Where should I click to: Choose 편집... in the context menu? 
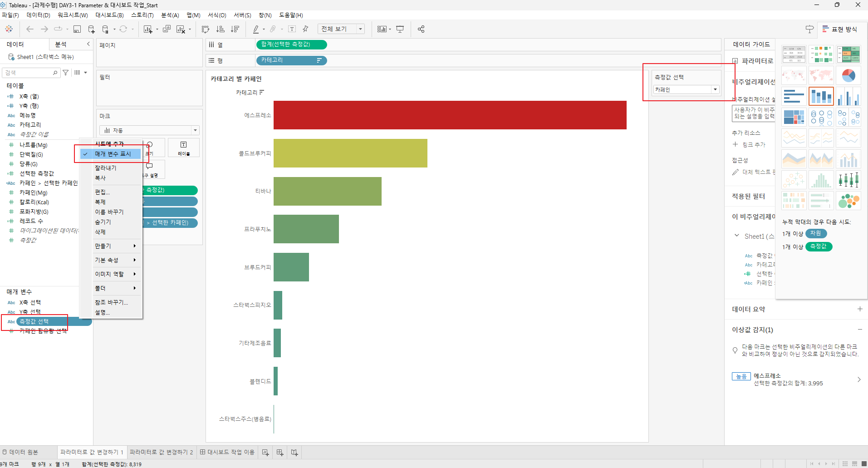point(103,192)
